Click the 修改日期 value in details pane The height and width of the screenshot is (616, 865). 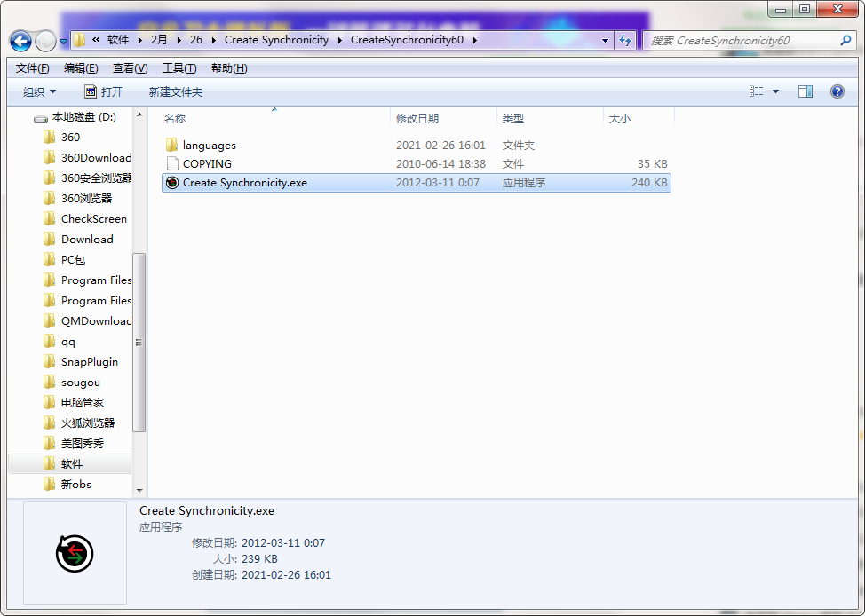(283, 542)
